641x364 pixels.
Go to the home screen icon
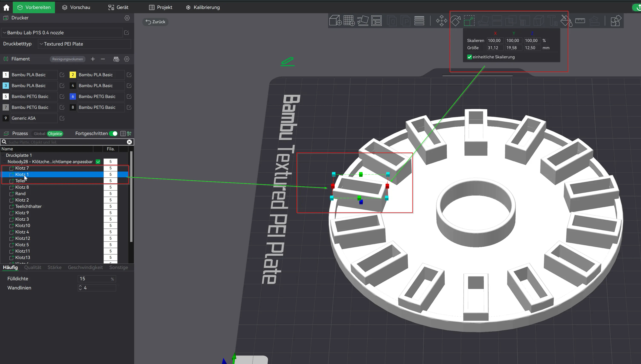[6, 7]
